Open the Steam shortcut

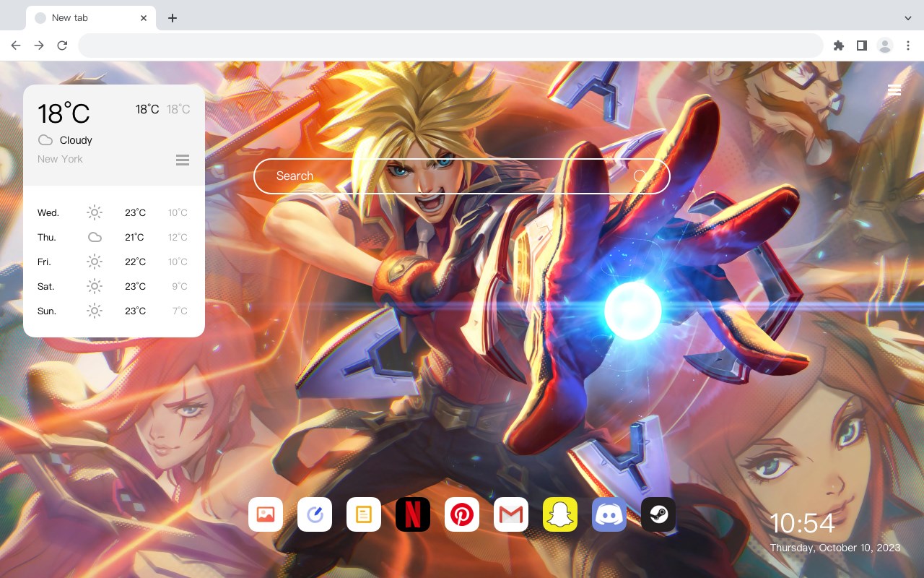click(658, 514)
